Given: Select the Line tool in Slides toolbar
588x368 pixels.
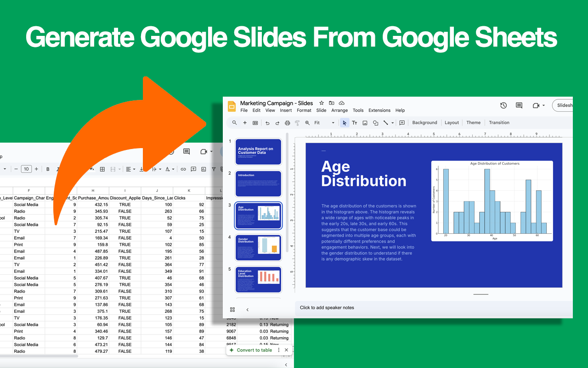Looking at the screenshot, I should 386,123.
